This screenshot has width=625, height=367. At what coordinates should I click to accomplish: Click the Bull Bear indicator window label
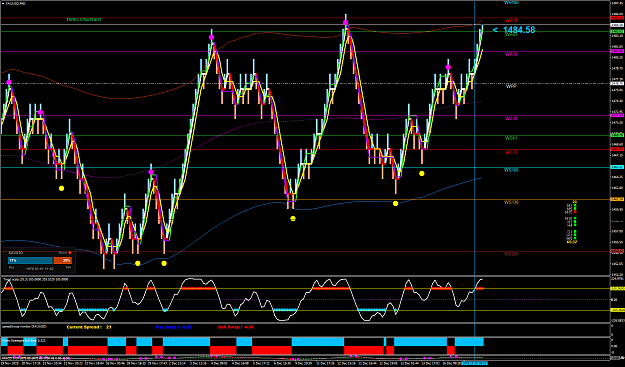click(24, 341)
